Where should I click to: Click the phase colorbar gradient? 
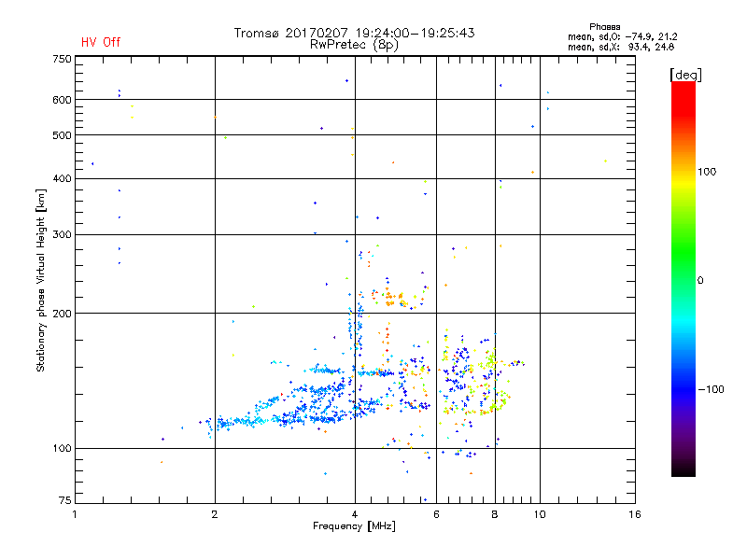pyautogui.click(x=684, y=278)
